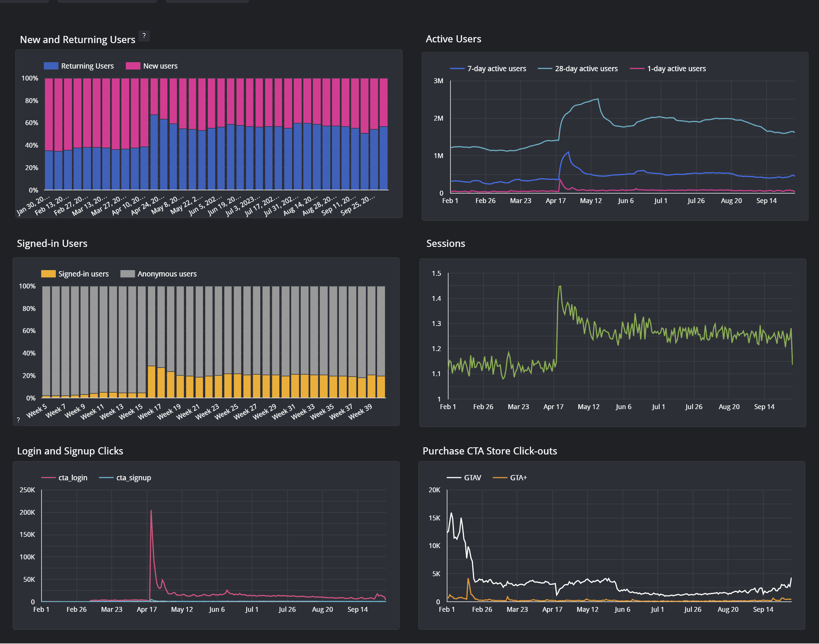
Task: Click the Sessions line peak above 1.4
Action: click(560, 286)
